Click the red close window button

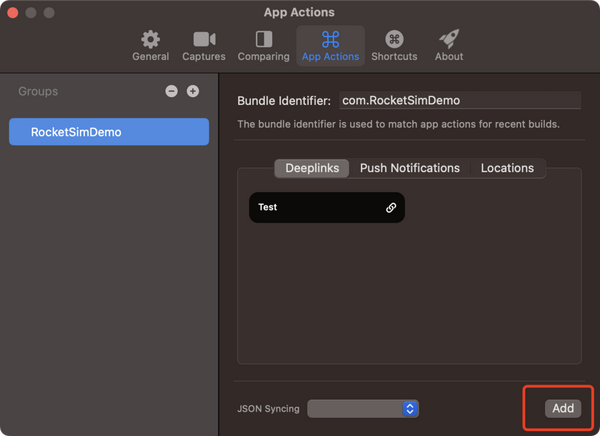[x=13, y=13]
